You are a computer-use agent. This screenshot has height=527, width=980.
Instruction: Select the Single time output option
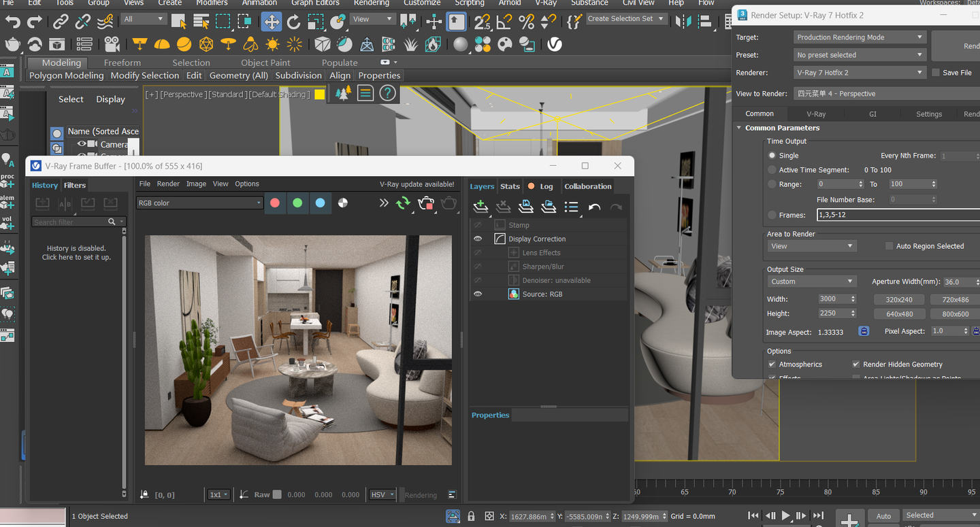tap(772, 156)
